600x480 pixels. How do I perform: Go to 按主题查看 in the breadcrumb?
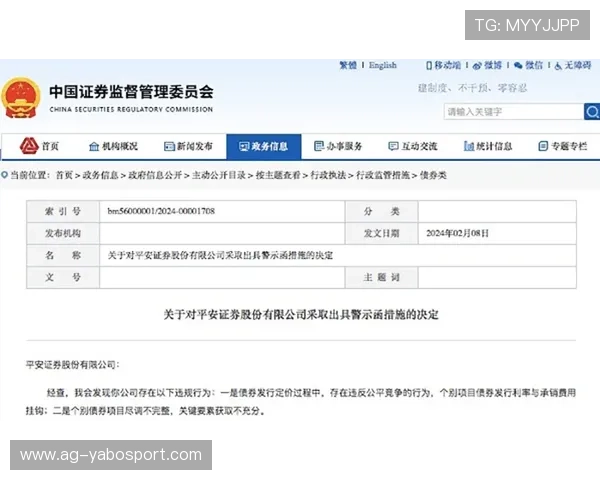[x=278, y=175]
